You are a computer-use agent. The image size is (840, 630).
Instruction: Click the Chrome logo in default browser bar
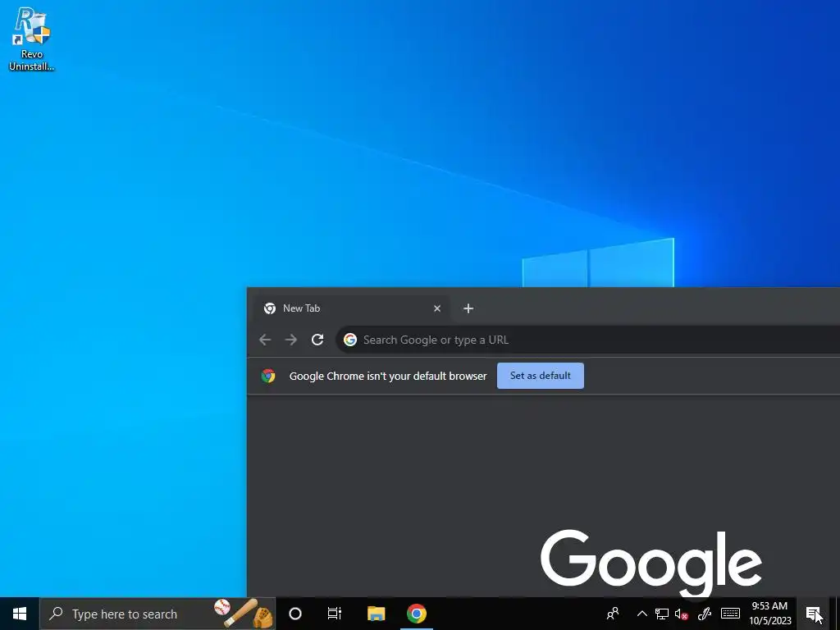click(x=268, y=376)
